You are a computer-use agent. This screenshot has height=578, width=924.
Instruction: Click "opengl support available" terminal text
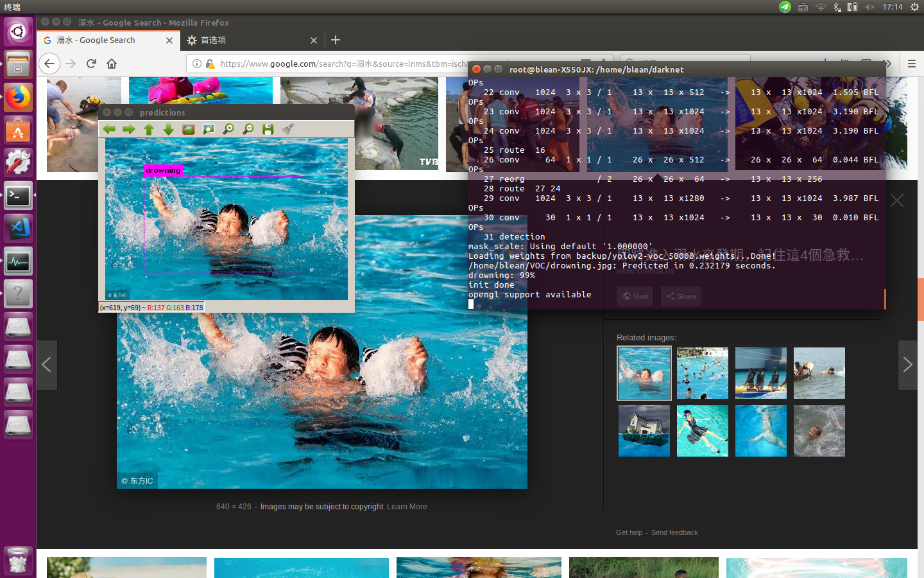pyautogui.click(x=530, y=294)
